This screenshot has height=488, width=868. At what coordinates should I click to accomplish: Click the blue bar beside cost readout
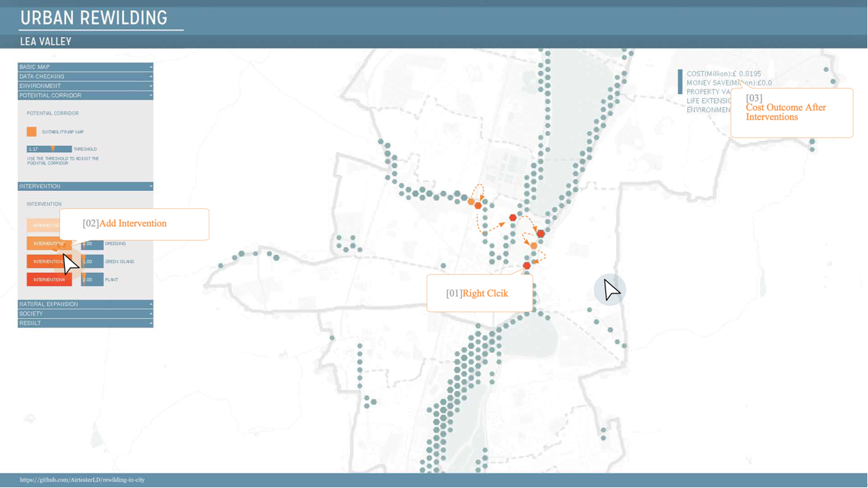pyautogui.click(x=680, y=82)
